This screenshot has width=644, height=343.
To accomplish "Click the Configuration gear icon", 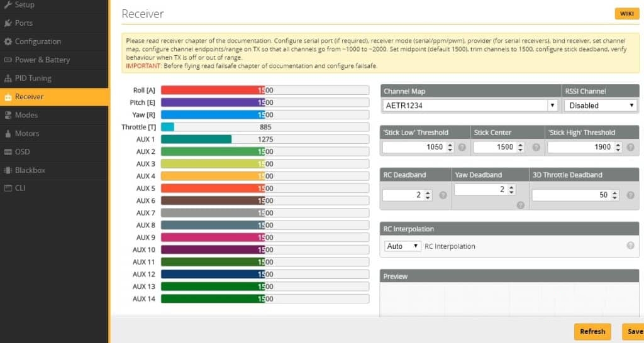I will (8, 41).
